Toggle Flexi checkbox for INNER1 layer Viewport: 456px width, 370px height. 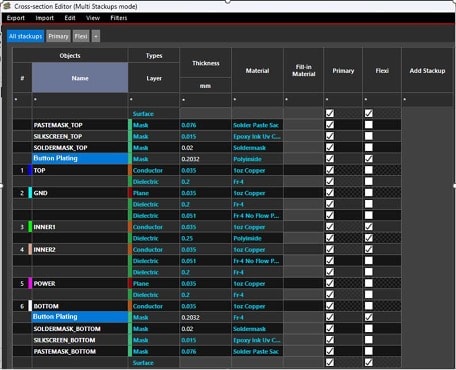[x=368, y=227]
